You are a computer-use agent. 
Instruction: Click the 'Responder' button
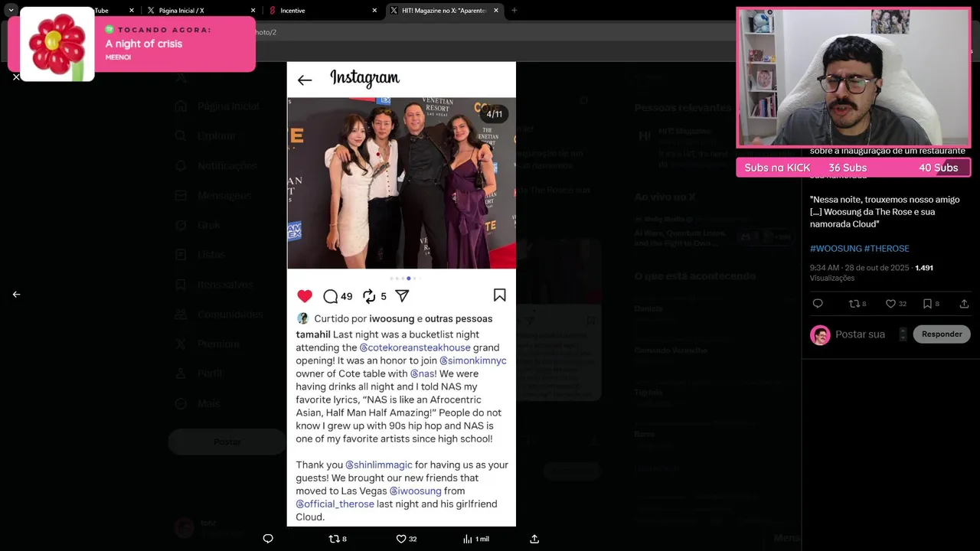pos(942,334)
